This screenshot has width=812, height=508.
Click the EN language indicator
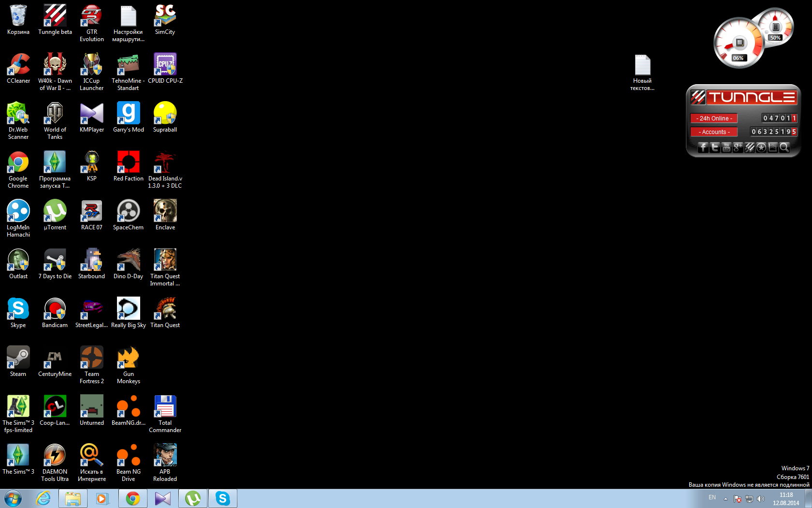(x=712, y=497)
